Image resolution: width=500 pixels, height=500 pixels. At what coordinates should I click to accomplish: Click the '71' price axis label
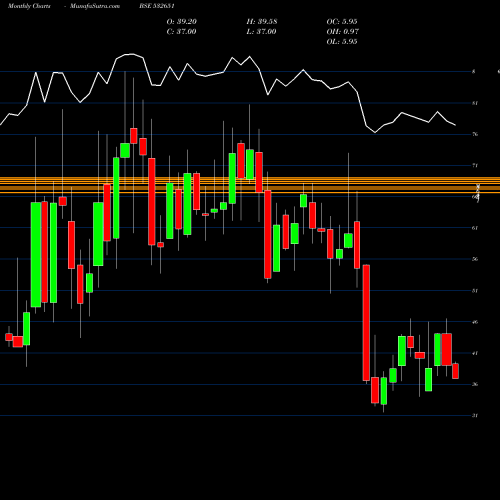[475, 166]
